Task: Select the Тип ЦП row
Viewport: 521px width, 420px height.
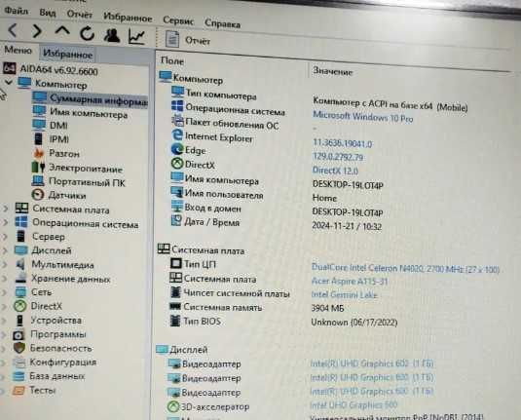Action: (x=334, y=266)
